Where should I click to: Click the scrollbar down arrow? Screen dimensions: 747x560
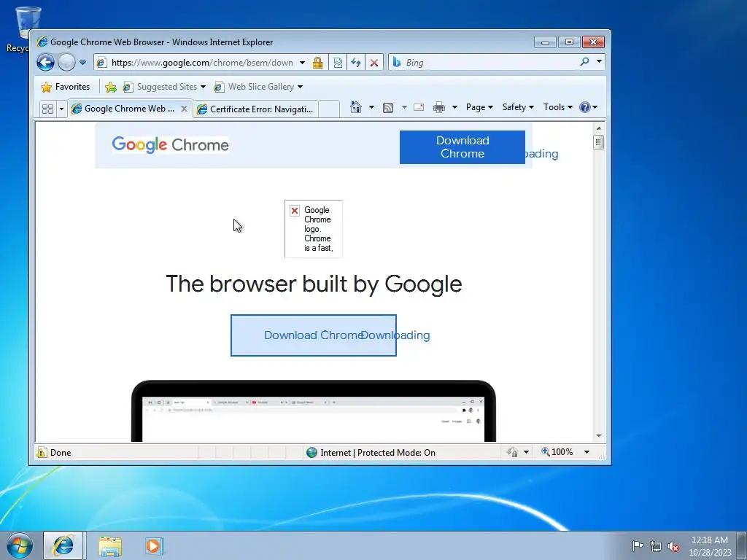pos(599,436)
